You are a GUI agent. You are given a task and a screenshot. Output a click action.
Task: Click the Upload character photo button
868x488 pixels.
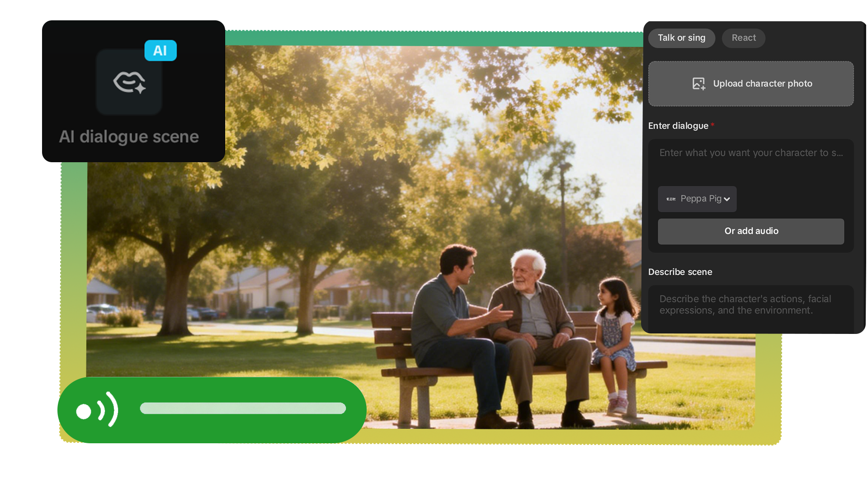(750, 84)
